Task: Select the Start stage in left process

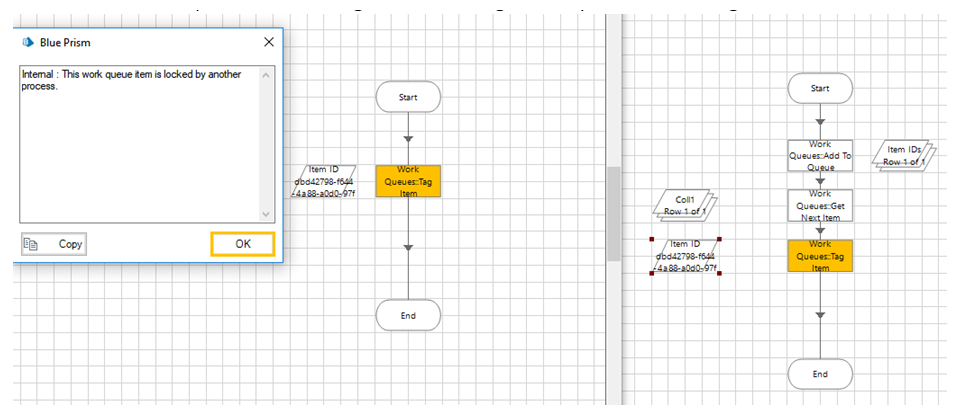Action: pos(408,97)
